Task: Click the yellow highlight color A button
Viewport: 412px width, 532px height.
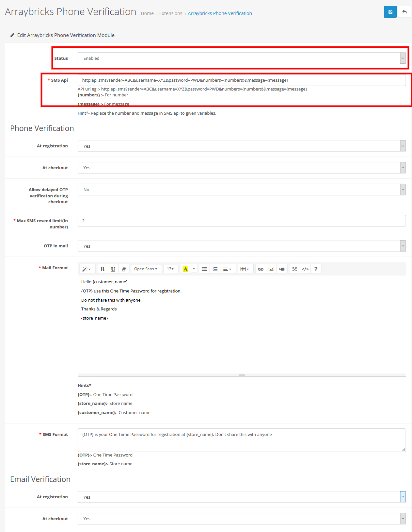Action: click(x=185, y=269)
